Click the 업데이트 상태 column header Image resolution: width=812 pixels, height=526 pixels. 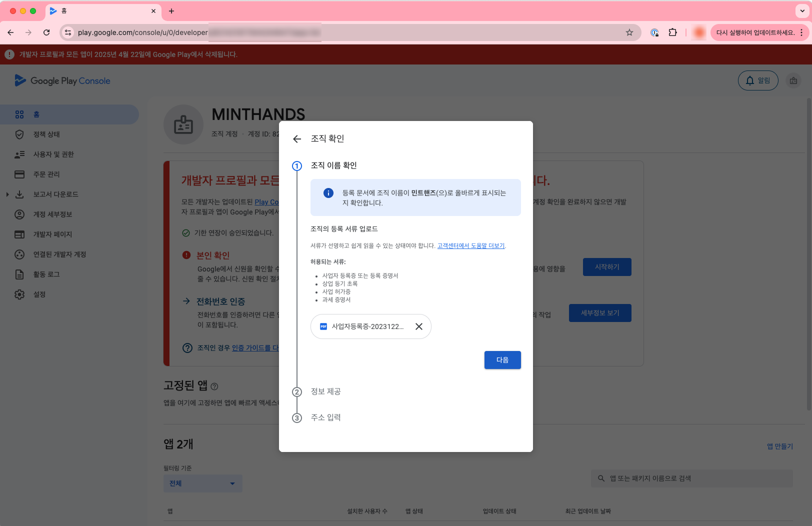click(x=499, y=511)
